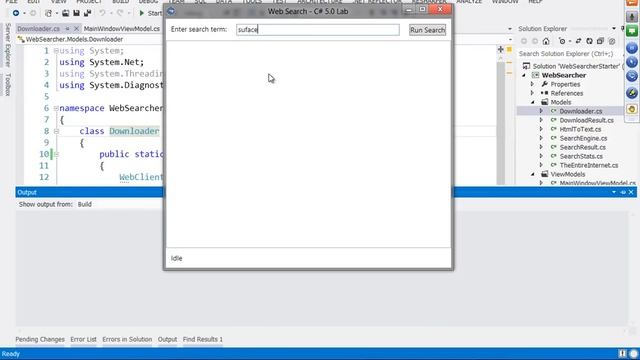Click the last icon in Solution Explorer's toolbar
The height and width of the screenshot is (360, 640).
point(611,41)
